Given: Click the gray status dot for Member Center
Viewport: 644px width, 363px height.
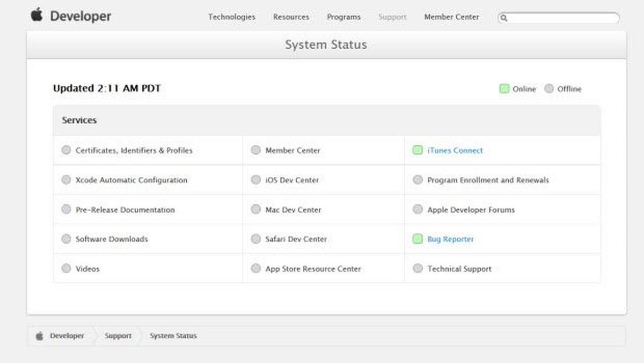Looking at the screenshot, I should pyautogui.click(x=256, y=150).
